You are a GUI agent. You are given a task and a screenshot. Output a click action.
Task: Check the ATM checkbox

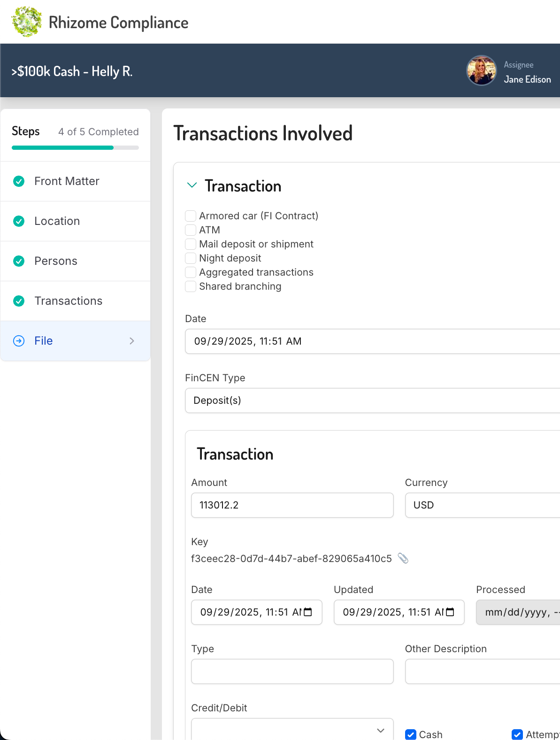point(191,230)
